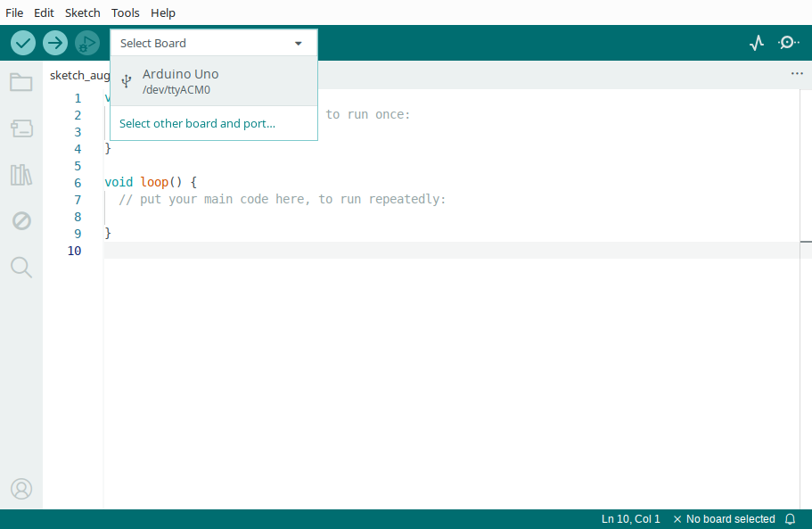The image size is (812, 529).
Task: Click the Upload arrow button
Action: coord(55,43)
